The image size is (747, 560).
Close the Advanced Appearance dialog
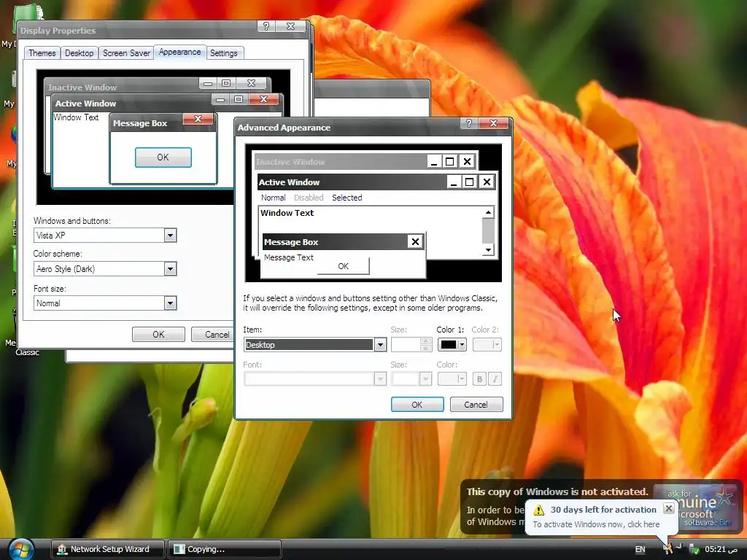494,123
